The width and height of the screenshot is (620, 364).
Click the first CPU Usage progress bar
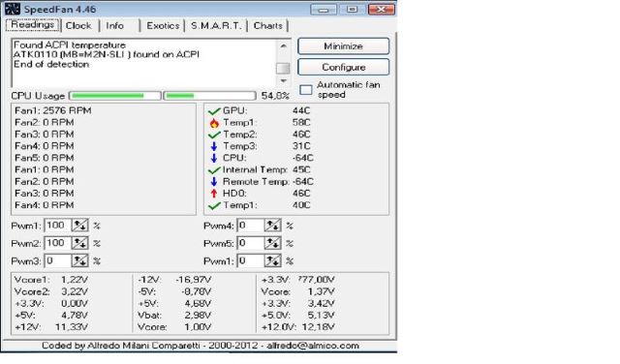[115, 96]
